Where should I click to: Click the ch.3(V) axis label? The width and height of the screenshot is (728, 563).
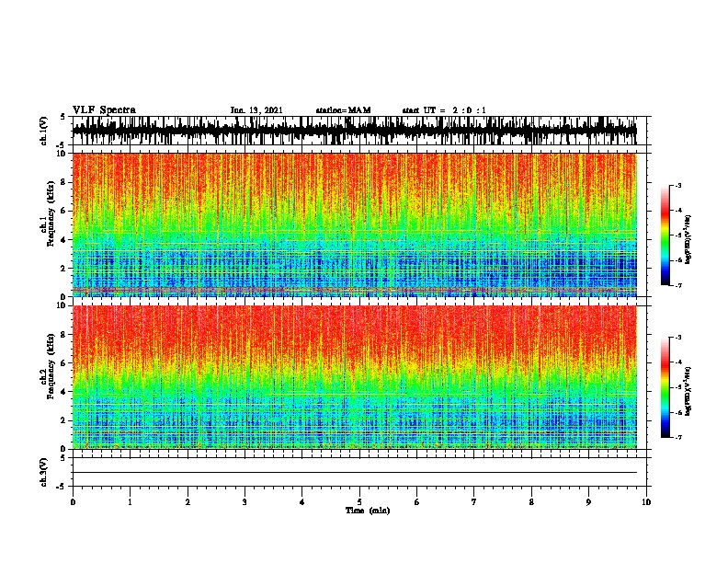(x=44, y=472)
